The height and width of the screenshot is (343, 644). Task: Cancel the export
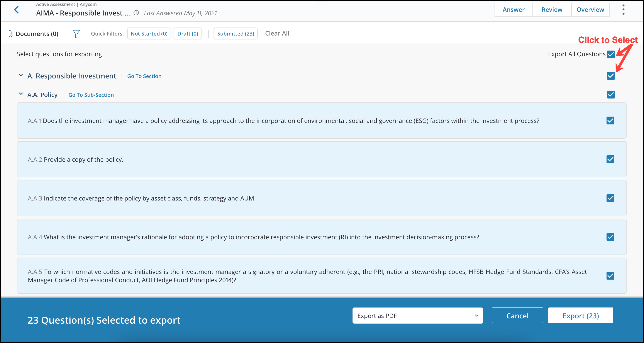pyautogui.click(x=517, y=316)
